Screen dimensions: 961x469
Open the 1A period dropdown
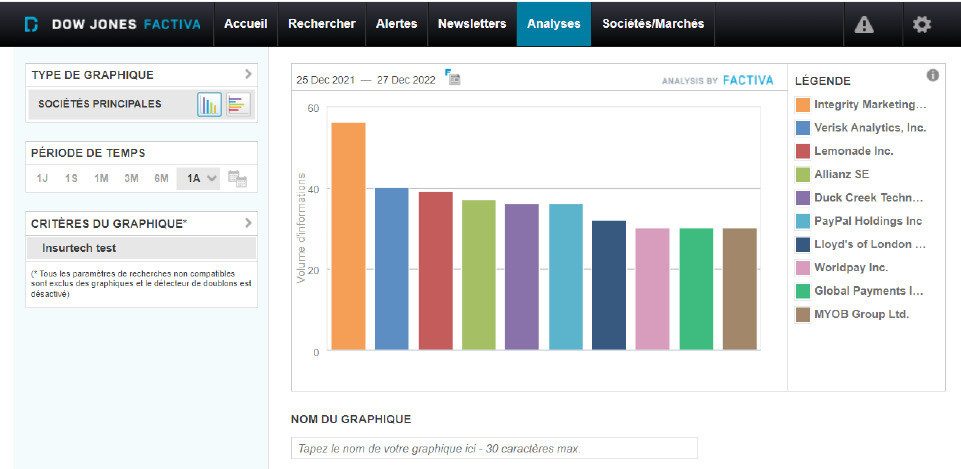pyautogui.click(x=201, y=178)
